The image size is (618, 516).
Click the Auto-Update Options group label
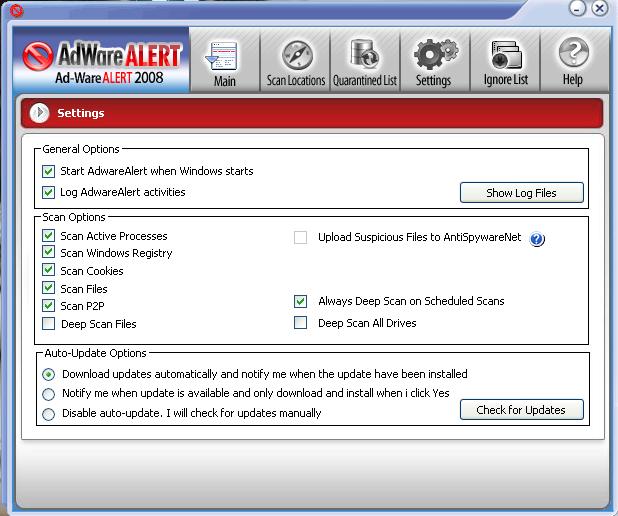tap(95, 353)
